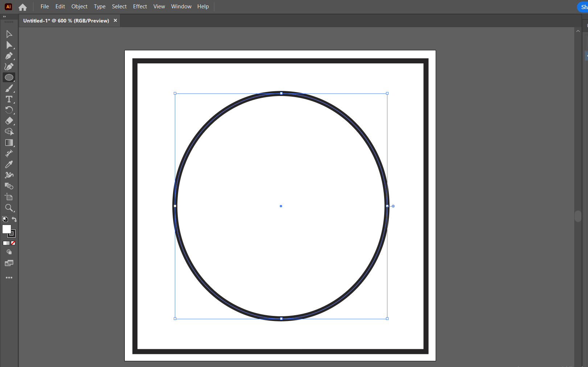Click the left-middle anchor point of circle
The width and height of the screenshot is (588, 367).
click(175, 206)
